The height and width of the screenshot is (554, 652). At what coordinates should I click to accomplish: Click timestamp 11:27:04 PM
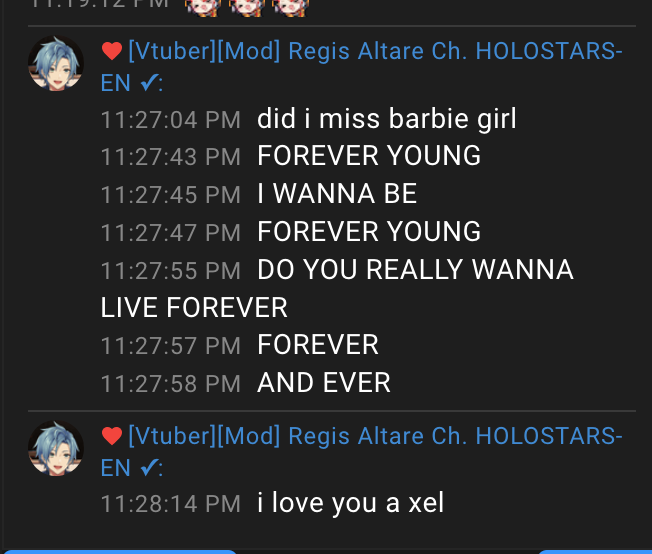(x=171, y=120)
